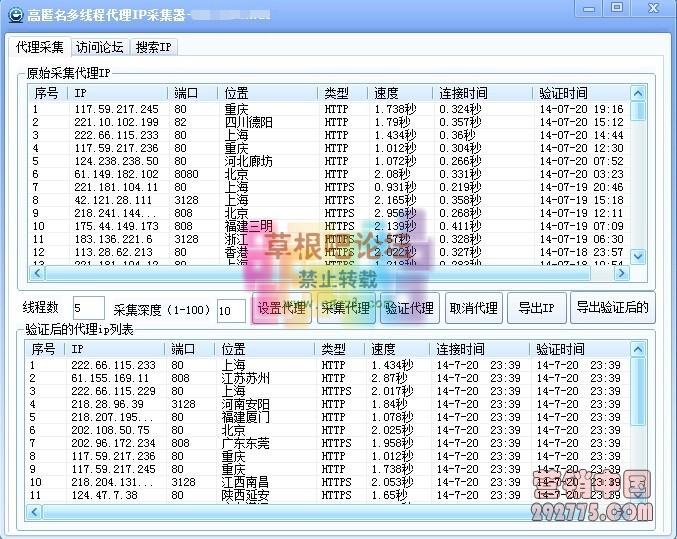Click 河南安阳 location cell

tap(245, 404)
